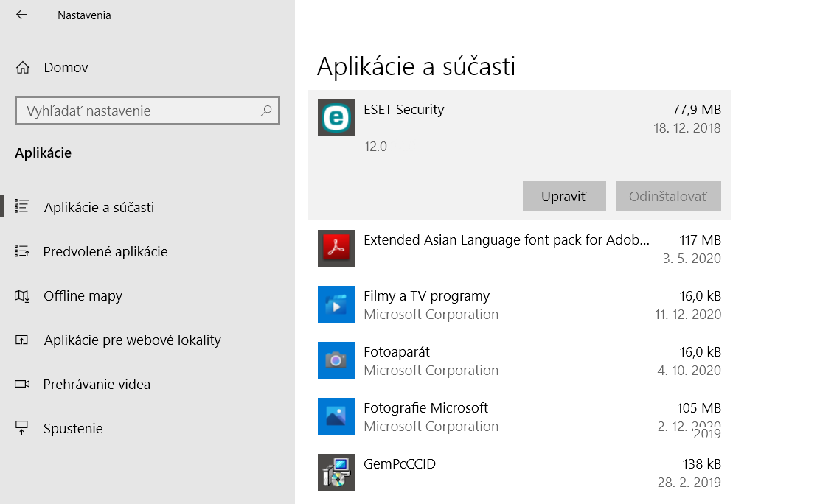Viewport: 820px width, 504px height.
Task: Click the Offline mapy map icon
Action: (22, 296)
